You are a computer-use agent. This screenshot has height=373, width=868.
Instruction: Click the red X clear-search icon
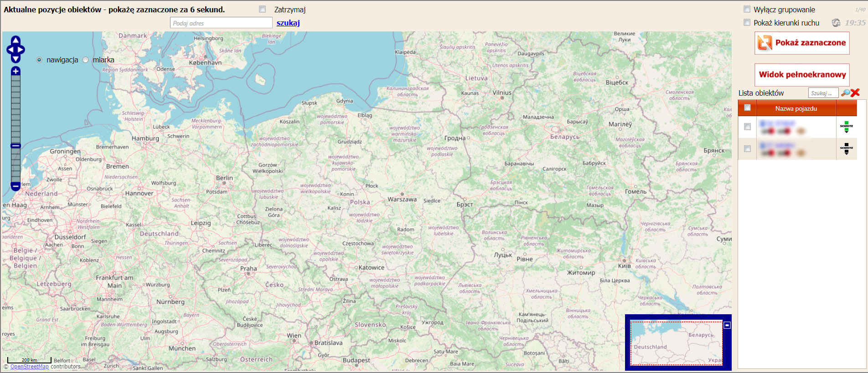[x=855, y=92]
